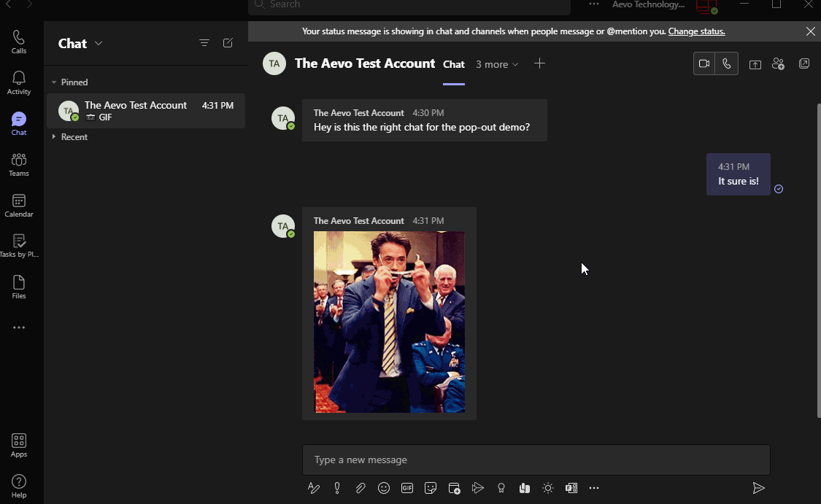Expand the "3 more" tabs dropdown
The height and width of the screenshot is (504, 821).
pos(497,64)
